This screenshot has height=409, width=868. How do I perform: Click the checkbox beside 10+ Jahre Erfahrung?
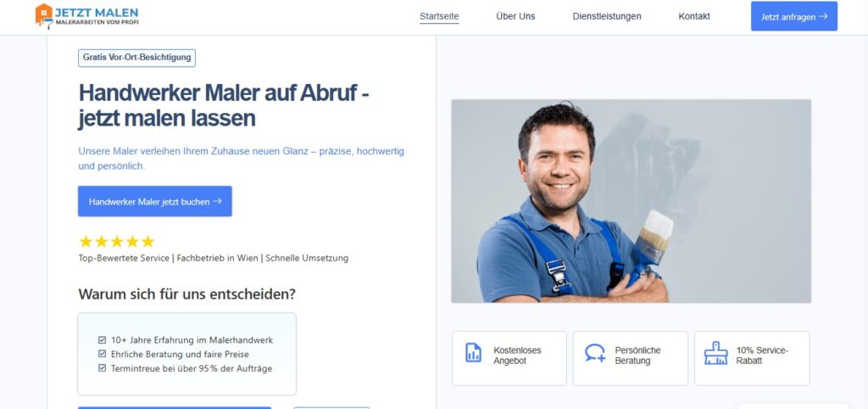point(102,340)
